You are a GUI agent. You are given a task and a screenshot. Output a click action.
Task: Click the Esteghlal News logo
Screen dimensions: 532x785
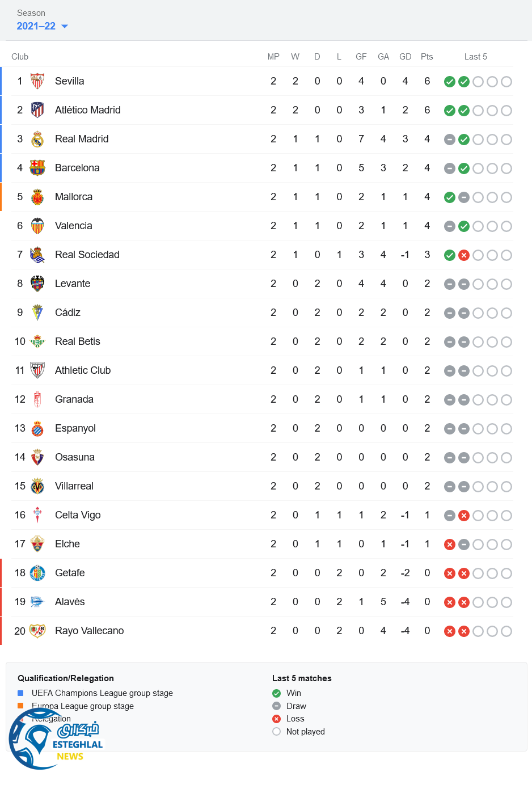[56, 740]
